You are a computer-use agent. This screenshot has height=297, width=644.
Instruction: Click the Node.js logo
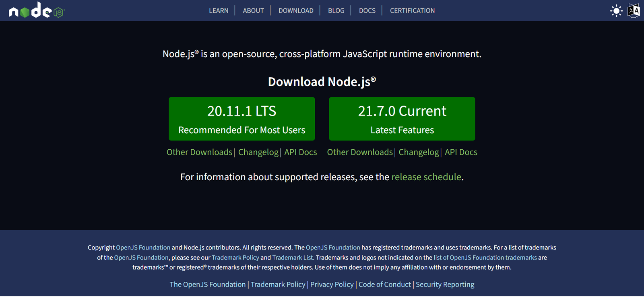(37, 10)
